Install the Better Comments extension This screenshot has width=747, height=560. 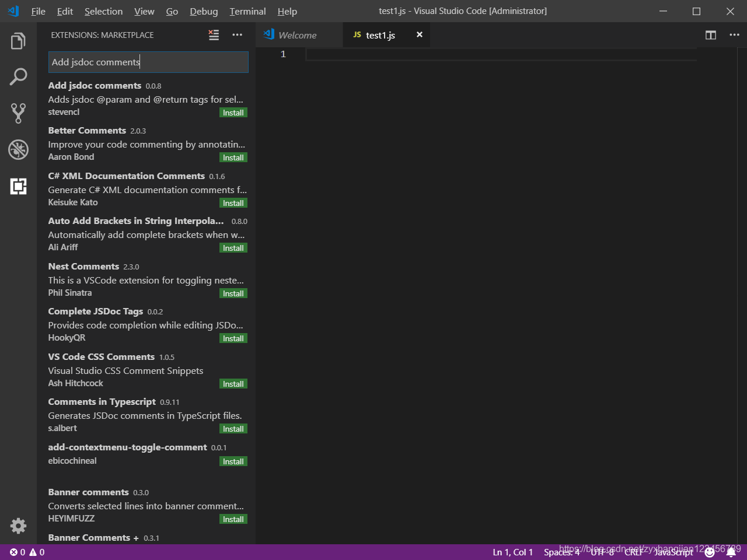pyautogui.click(x=233, y=157)
